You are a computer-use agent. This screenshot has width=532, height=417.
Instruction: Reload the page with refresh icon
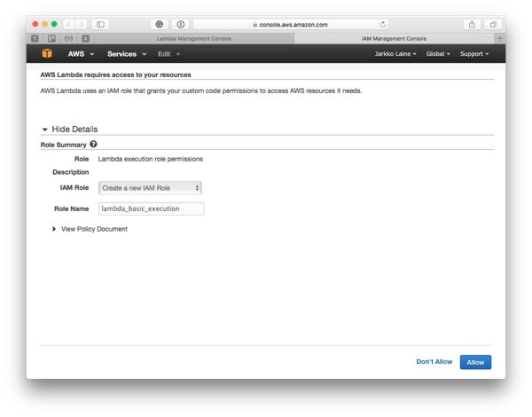(x=383, y=25)
